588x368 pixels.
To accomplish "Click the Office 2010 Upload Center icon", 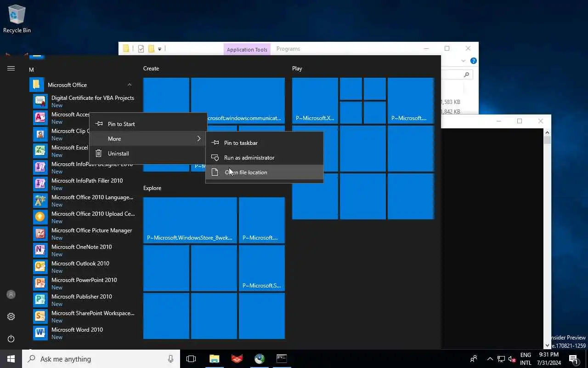I will coord(40,217).
